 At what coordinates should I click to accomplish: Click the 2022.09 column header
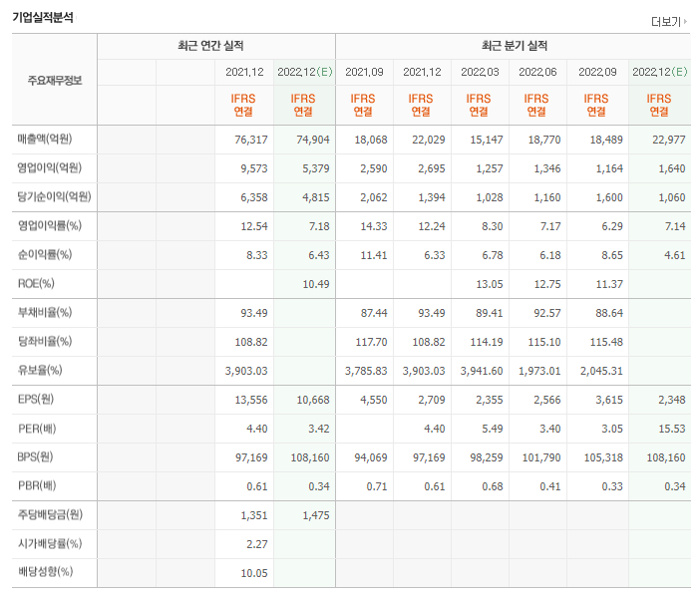(597, 72)
